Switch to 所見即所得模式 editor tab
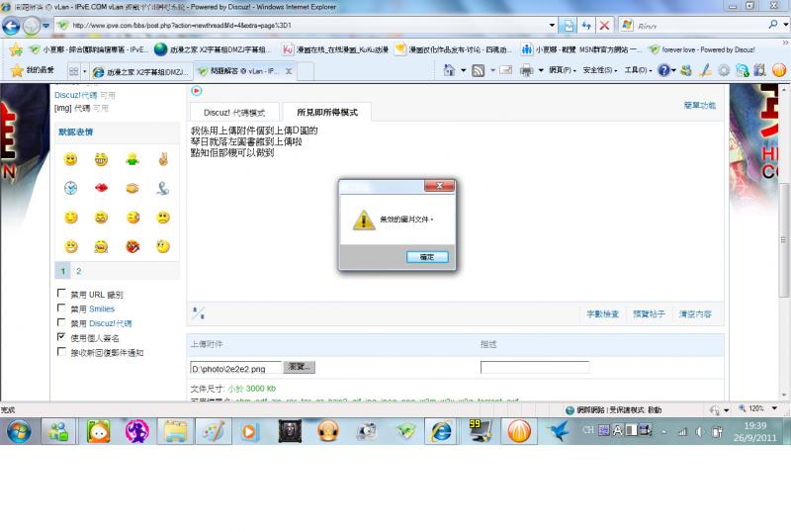The width and height of the screenshot is (791, 532). pos(327,112)
